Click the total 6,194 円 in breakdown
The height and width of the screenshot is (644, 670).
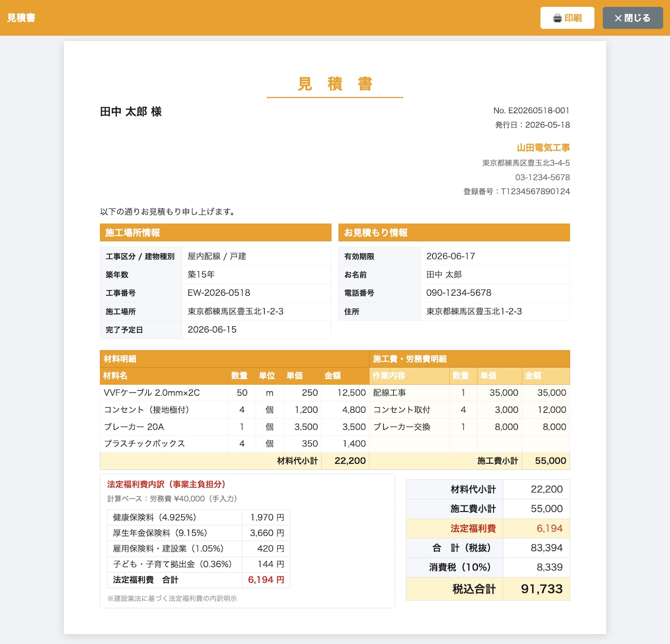(266, 580)
